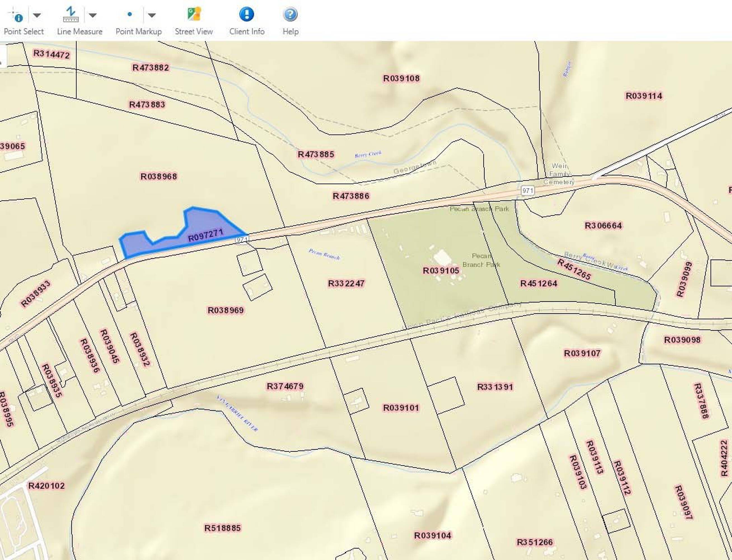Image resolution: width=732 pixels, height=560 pixels.
Task: Expand Point Markup dropdown arrow
Action: [152, 15]
